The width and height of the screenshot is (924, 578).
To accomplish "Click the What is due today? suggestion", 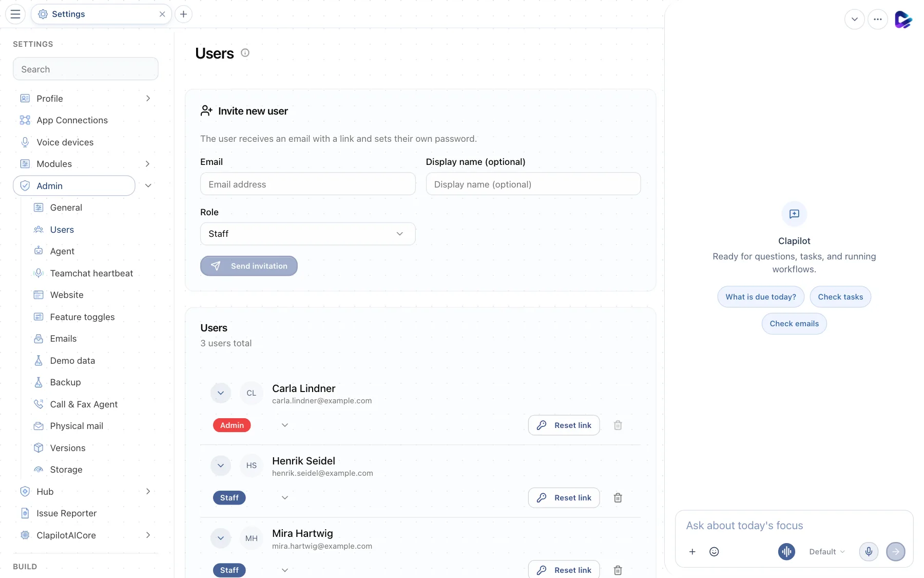I will [x=760, y=297].
